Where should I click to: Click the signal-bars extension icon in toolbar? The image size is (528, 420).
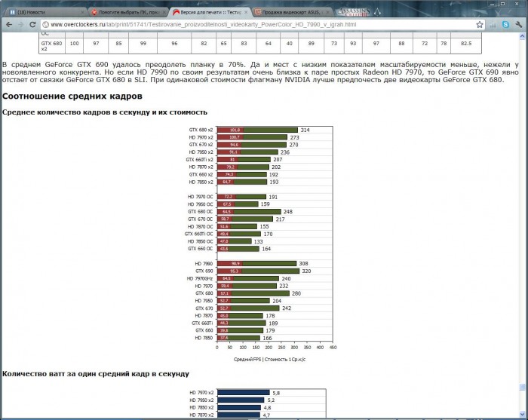pos(493,25)
